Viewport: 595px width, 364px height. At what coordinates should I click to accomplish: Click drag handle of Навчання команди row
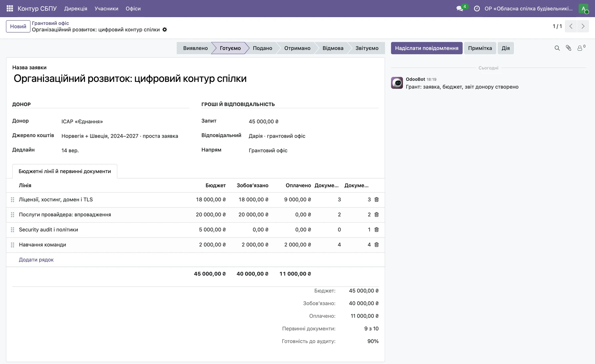tap(13, 245)
